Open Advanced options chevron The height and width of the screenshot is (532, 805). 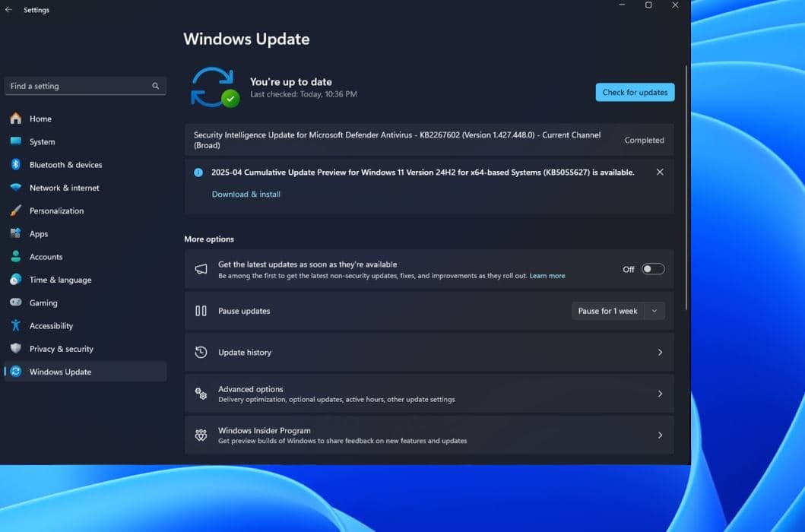tap(659, 394)
